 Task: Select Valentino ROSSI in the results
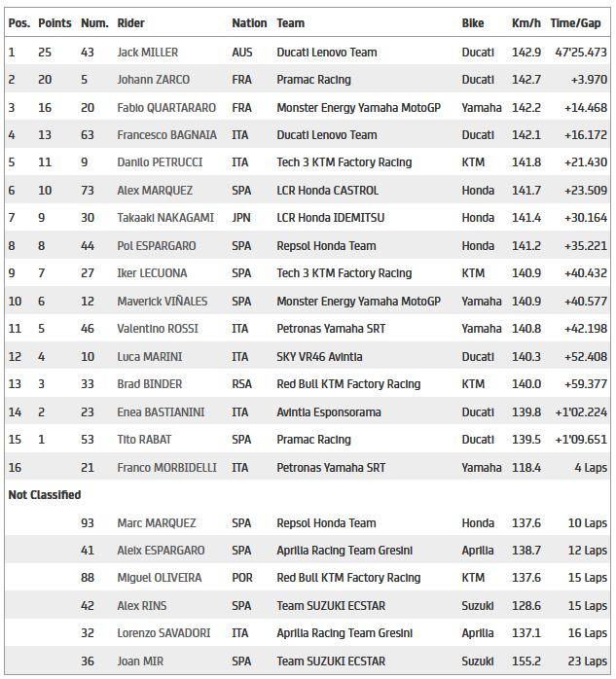point(156,329)
